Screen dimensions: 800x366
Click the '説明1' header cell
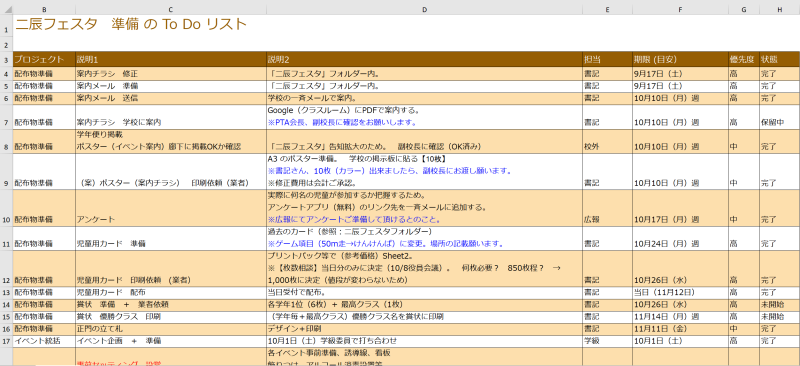pos(171,59)
